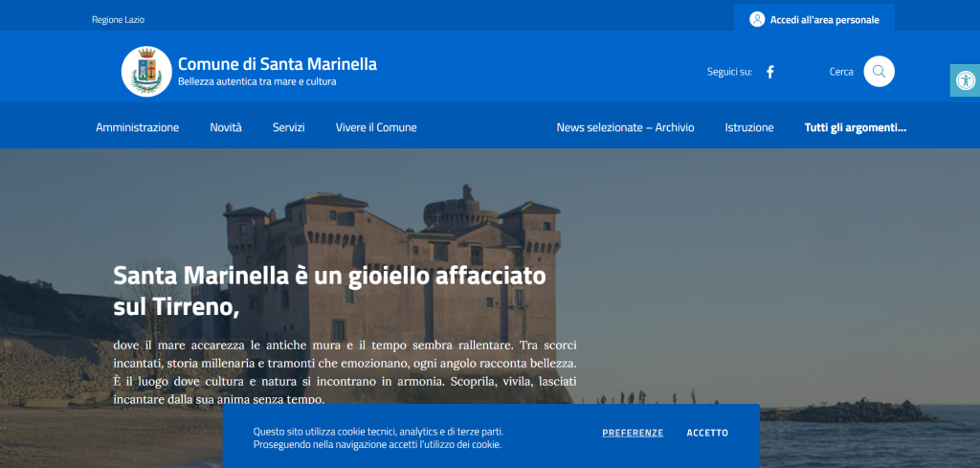Go to the Novità section

[226, 127]
